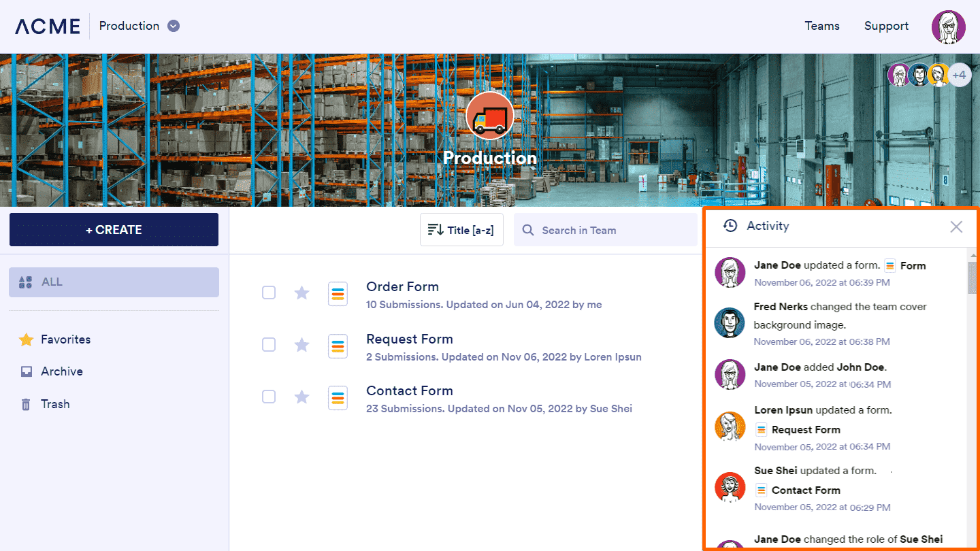The width and height of the screenshot is (980, 551).
Task: Click the first member avatar on the banner
Action: [x=900, y=75]
